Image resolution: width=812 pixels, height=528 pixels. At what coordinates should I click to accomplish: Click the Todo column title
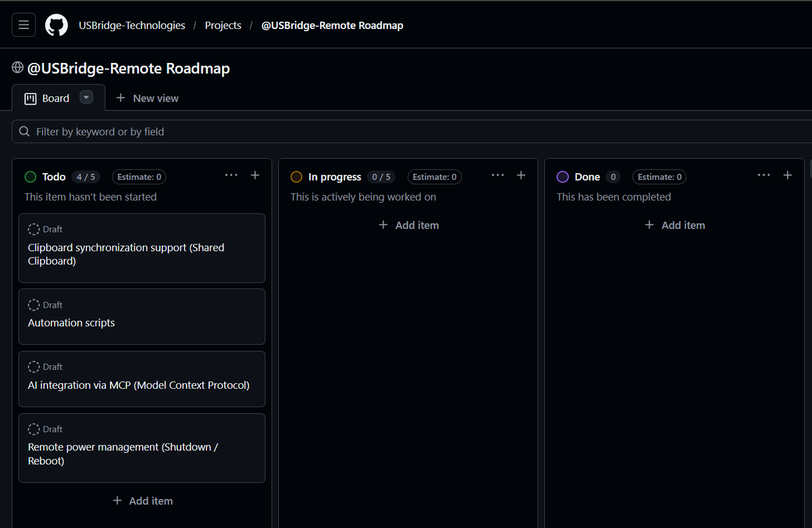54,177
